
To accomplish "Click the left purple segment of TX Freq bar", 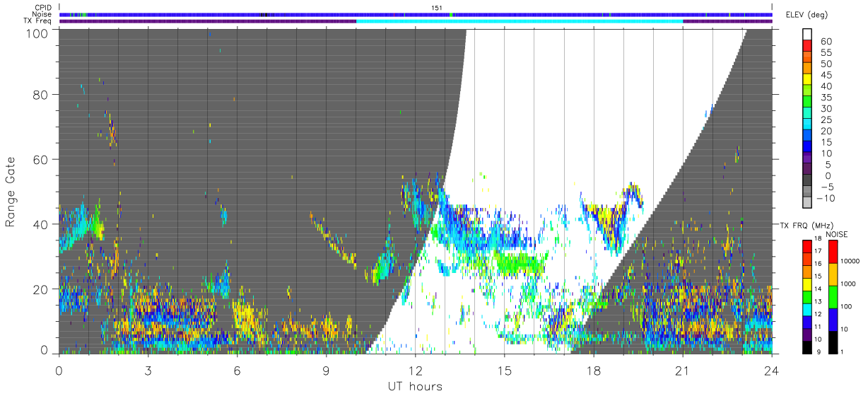I will tap(208, 21).
